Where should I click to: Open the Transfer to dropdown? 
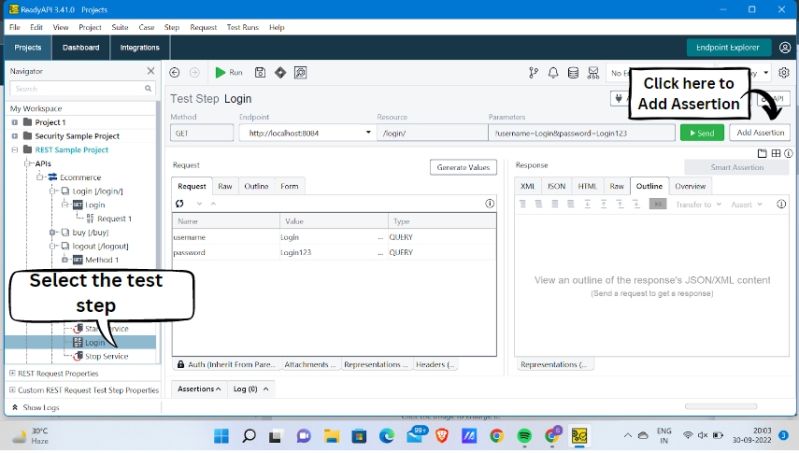click(699, 204)
